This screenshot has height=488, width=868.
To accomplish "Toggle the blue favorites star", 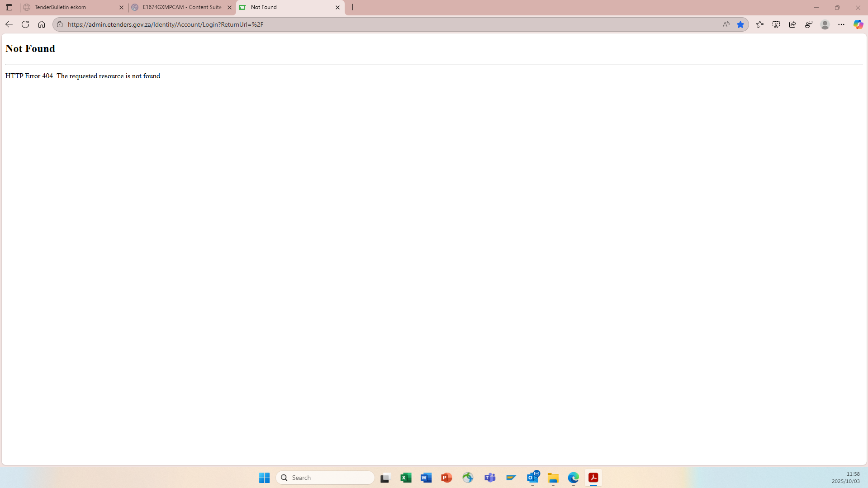I will 740,24.
